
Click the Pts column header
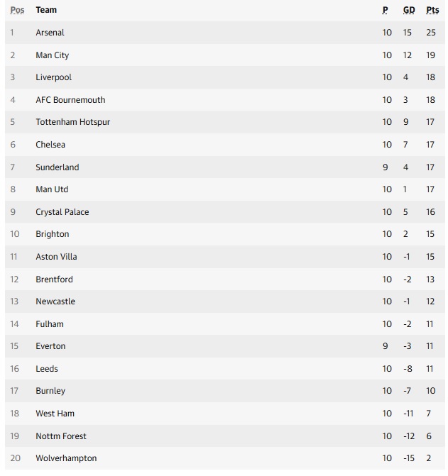click(x=432, y=10)
